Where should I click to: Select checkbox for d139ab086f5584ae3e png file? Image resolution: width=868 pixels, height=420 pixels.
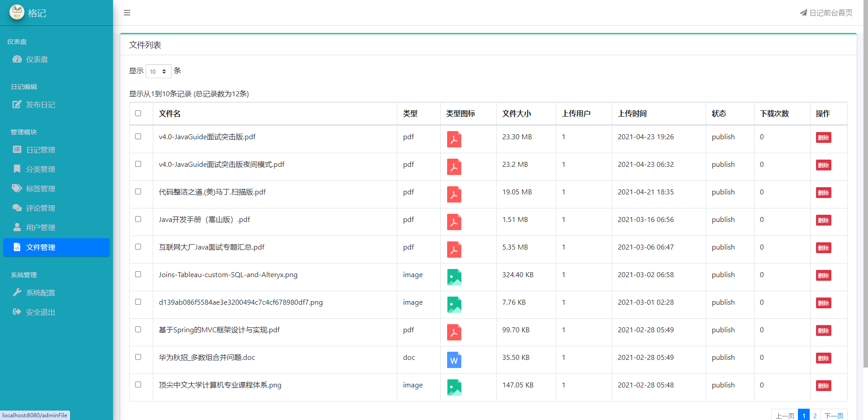(x=138, y=302)
